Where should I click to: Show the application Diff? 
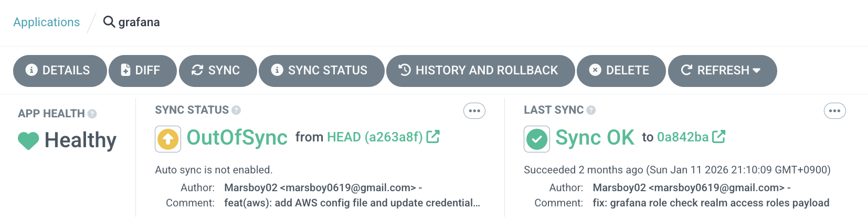coord(142,71)
